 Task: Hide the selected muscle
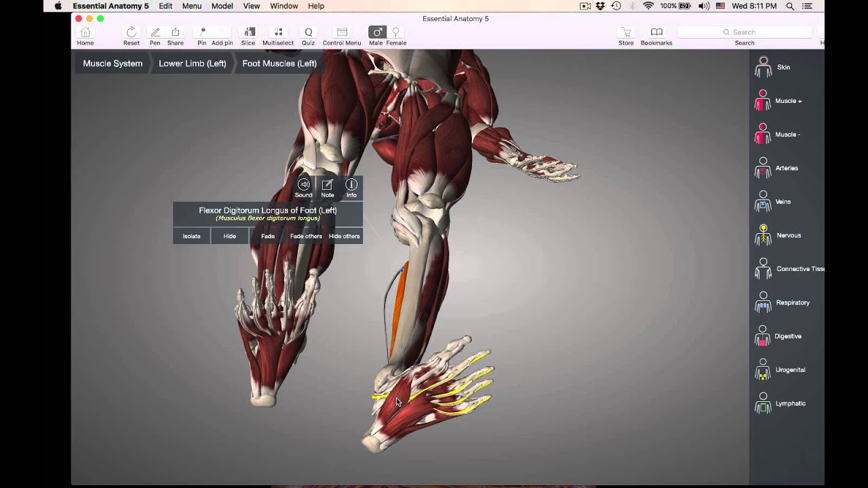(230, 236)
